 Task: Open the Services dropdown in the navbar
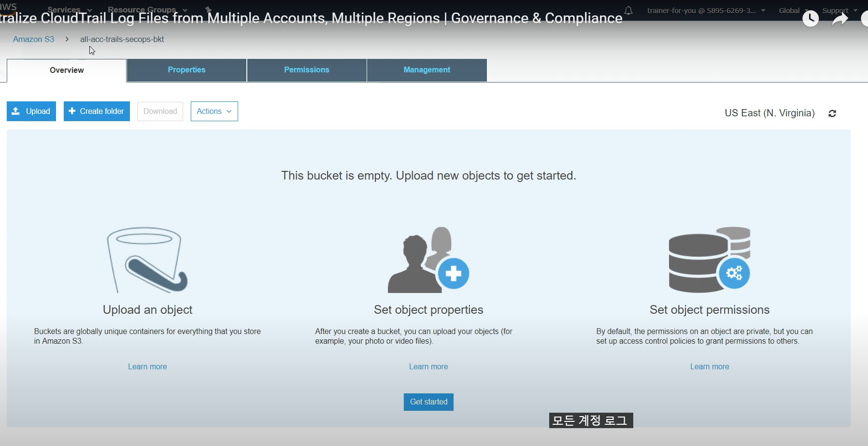click(70, 10)
